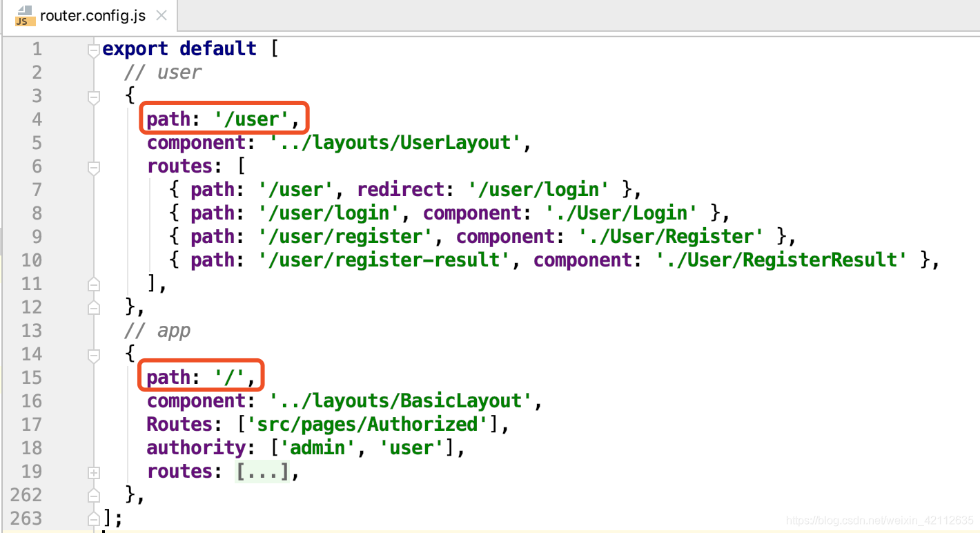Click the '../layouts/UserLayout' string

click(396, 143)
